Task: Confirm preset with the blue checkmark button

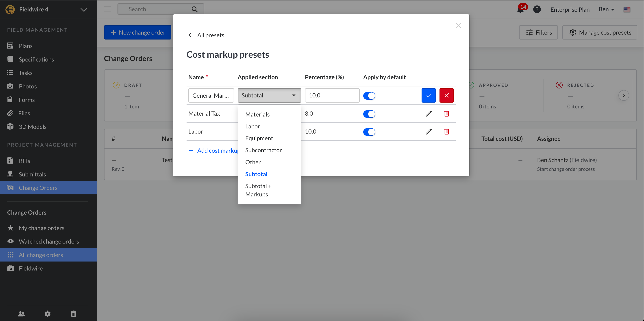Action: pyautogui.click(x=428, y=95)
